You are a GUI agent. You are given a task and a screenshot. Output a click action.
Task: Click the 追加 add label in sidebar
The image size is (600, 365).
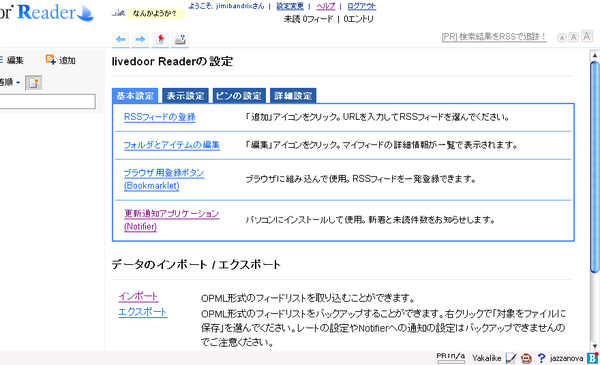[67, 60]
